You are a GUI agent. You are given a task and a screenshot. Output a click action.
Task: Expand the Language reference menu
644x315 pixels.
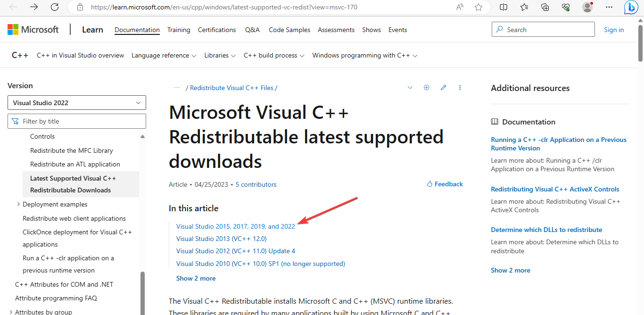tap(164, 55)
